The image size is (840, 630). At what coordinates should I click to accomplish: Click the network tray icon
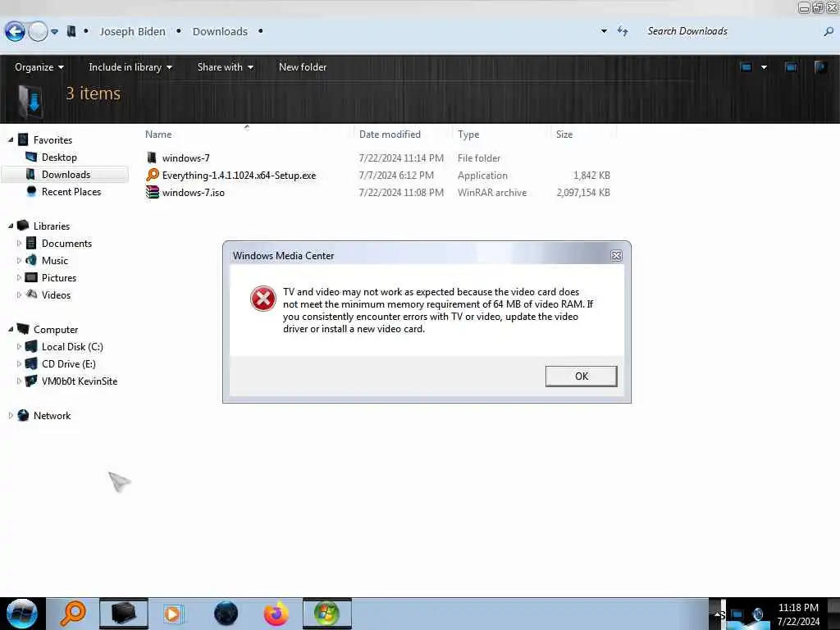pos(737,615)
